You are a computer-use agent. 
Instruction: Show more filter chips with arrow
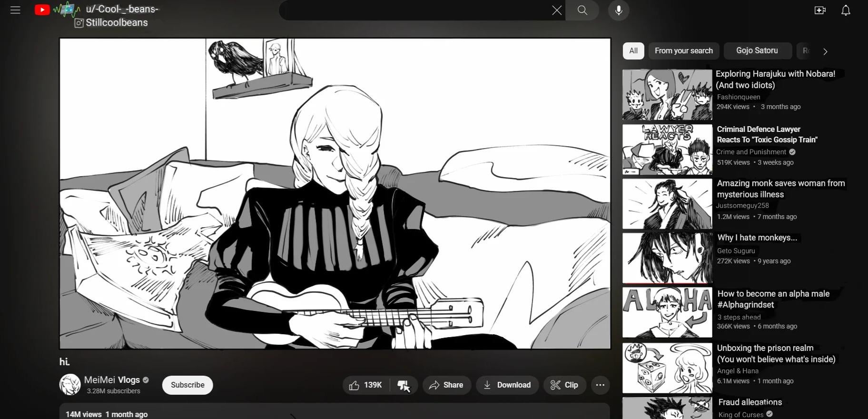[825, 51]
